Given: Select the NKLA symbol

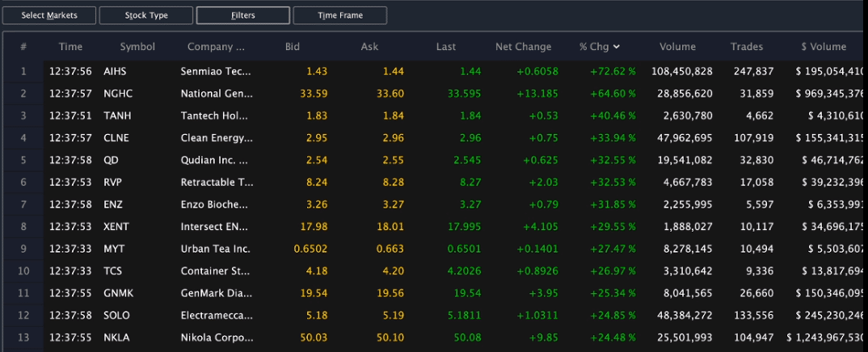Looking at the screenshot, I should click(x=116, y=337).
